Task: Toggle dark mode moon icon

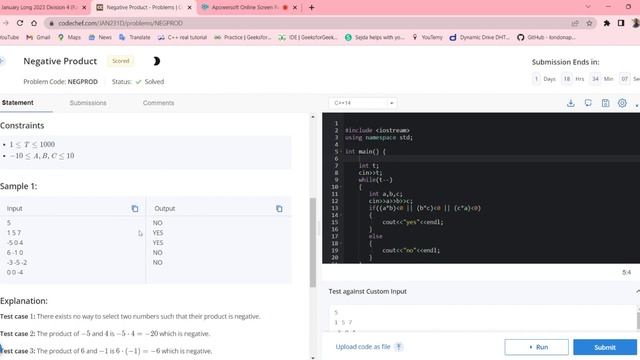Action: [156, 61]
